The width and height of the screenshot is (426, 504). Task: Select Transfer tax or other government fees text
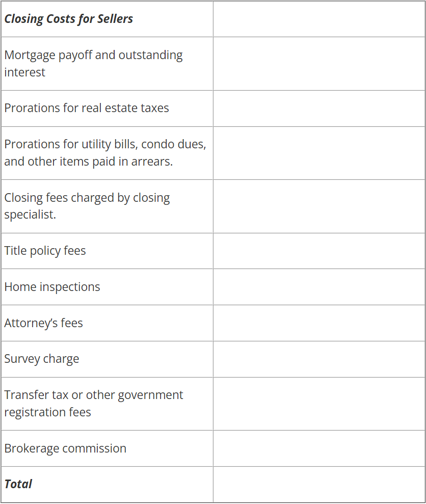point(94,404)
